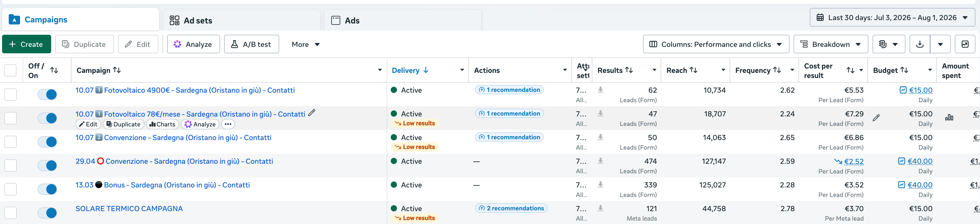980x224 pixels.
Task: Open SOLARE TERMICO CAMPAGNA campaign link
Action: (x=129, y=208)
